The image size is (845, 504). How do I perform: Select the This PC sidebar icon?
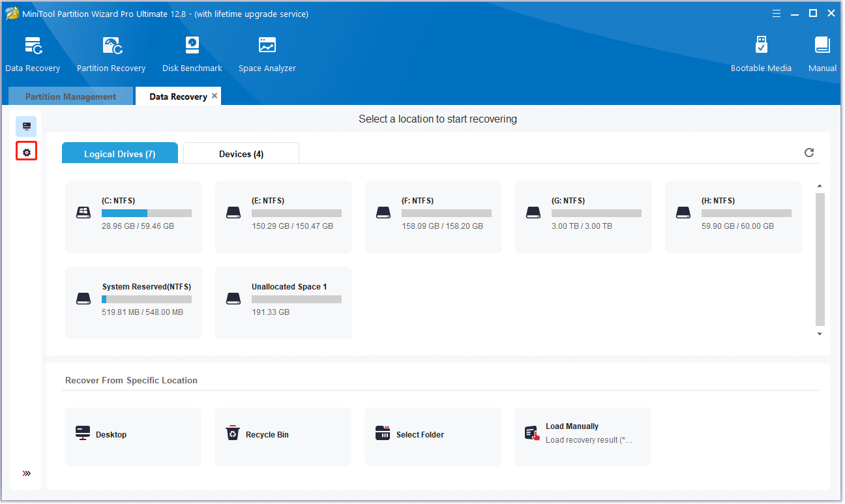pyautogui.click(x=27, y=126)
